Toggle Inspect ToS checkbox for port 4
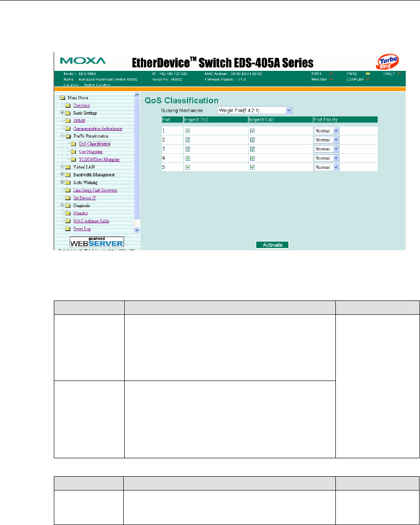This screenshot has height=525, width=420. (188, 158)
